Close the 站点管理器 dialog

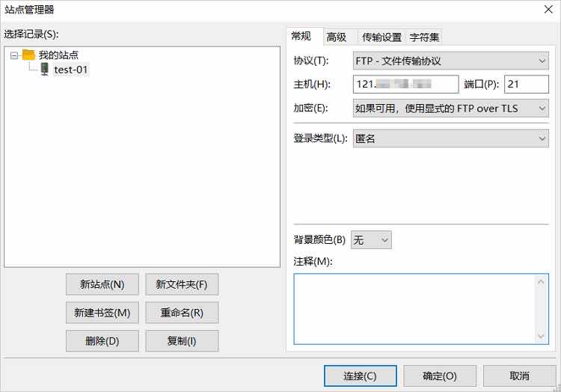point(548,9)
